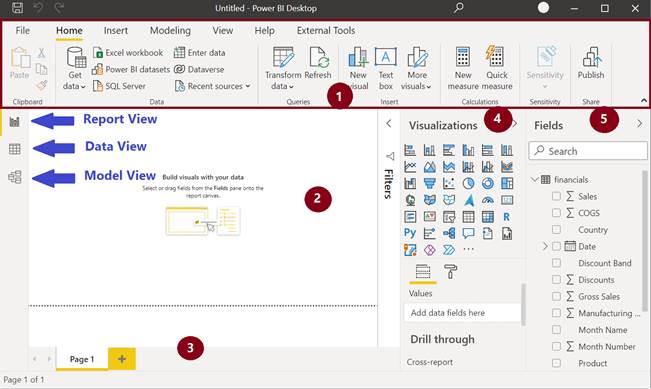The height and width of the screenshot is (389, 651).
Task: Open the Recent sources dropdown
Action: [213, 86]
